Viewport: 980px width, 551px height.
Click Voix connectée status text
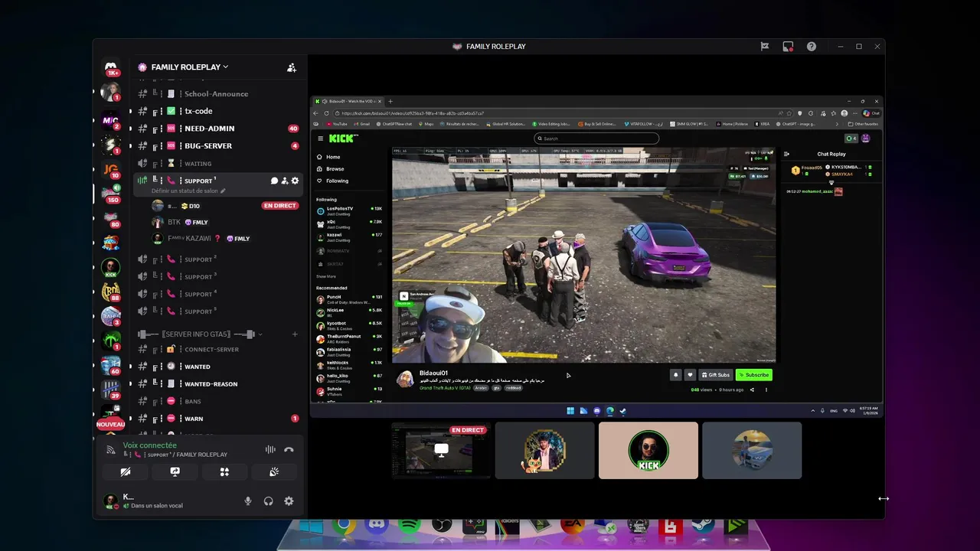click(x=150, y=445)
